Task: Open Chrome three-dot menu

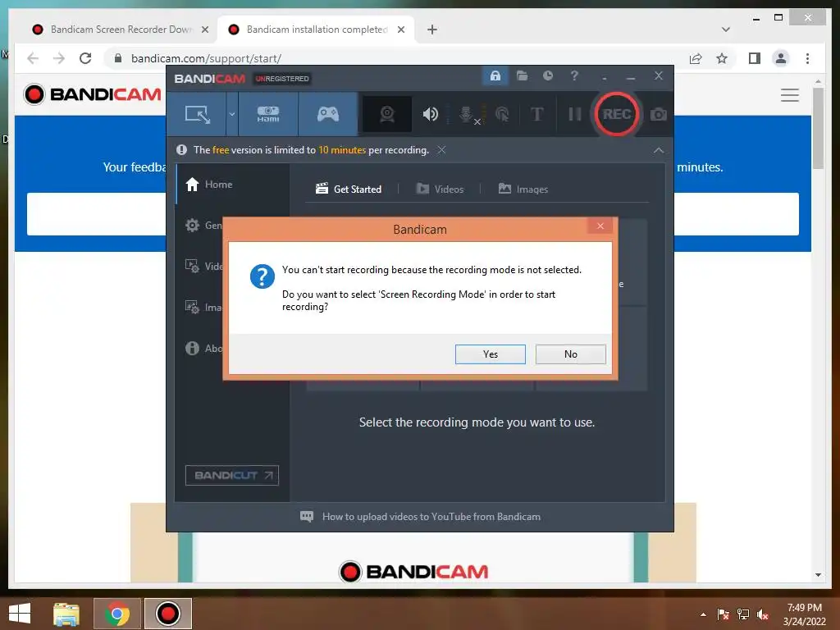Action: [x=807, y=58]
